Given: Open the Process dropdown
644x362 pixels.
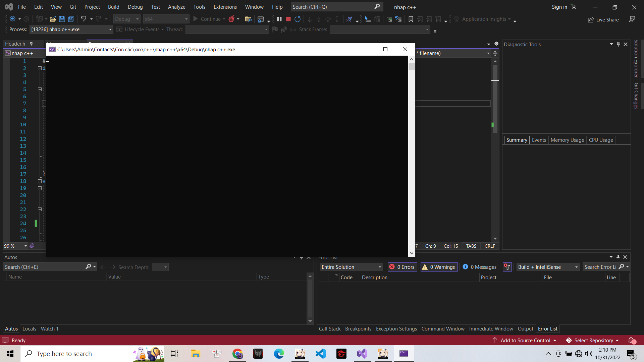Looking at the screenshot, I should (71, 29).
